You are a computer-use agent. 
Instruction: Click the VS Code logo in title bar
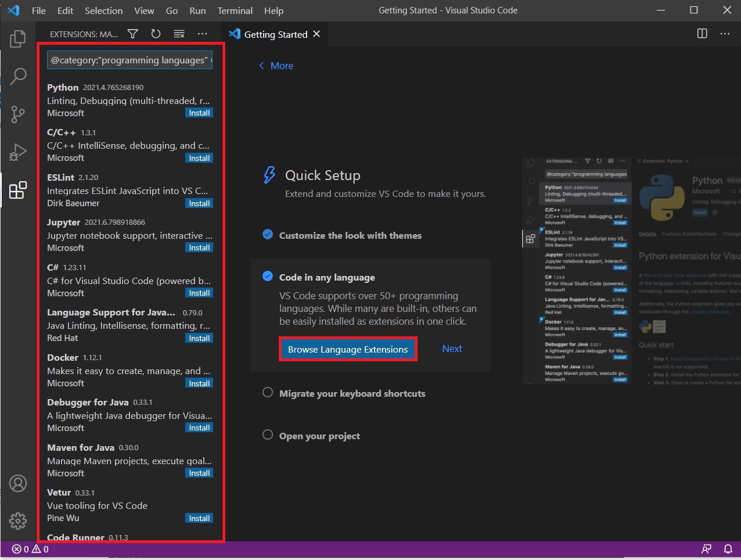click(13, 10)
